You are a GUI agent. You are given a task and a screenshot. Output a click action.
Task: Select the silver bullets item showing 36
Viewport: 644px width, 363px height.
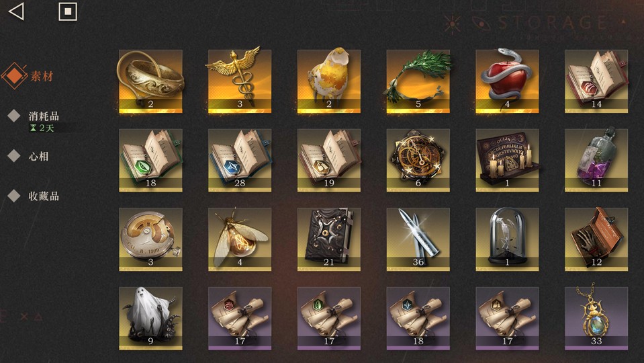pos(418,239)
